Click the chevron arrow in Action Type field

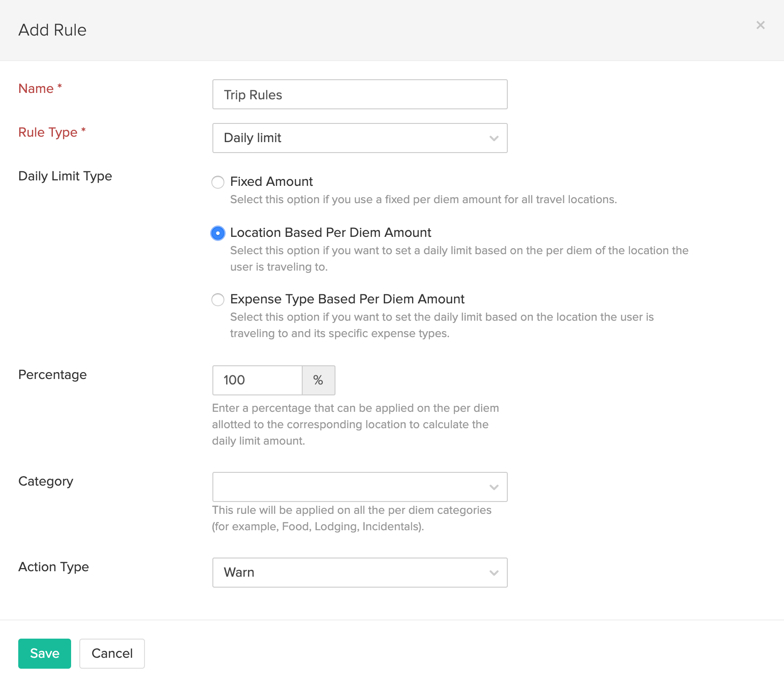tap(494, 573)
